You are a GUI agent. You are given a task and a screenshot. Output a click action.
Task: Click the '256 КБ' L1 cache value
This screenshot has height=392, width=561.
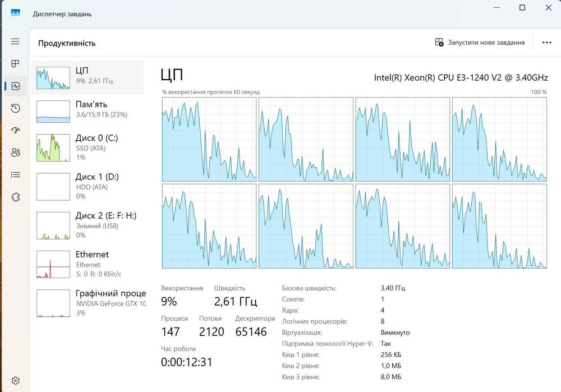click(x=391, y=355)
